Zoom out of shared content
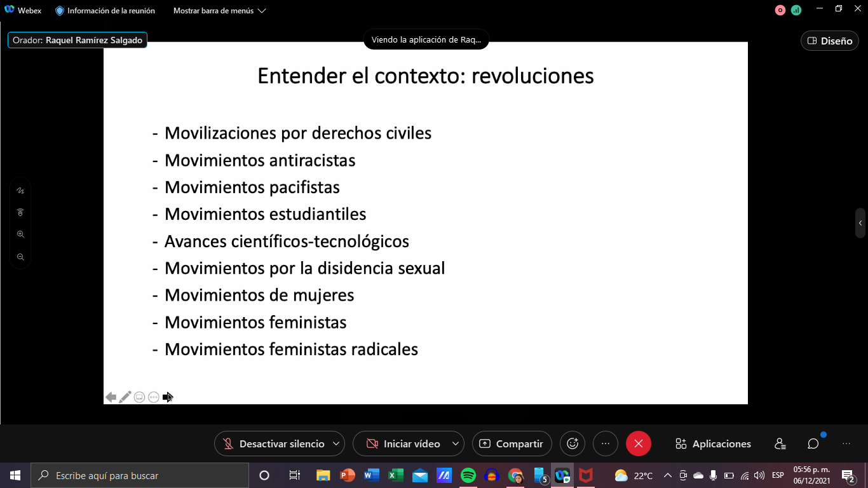This screenshot has width=868, height=488. tap(20, 257)
